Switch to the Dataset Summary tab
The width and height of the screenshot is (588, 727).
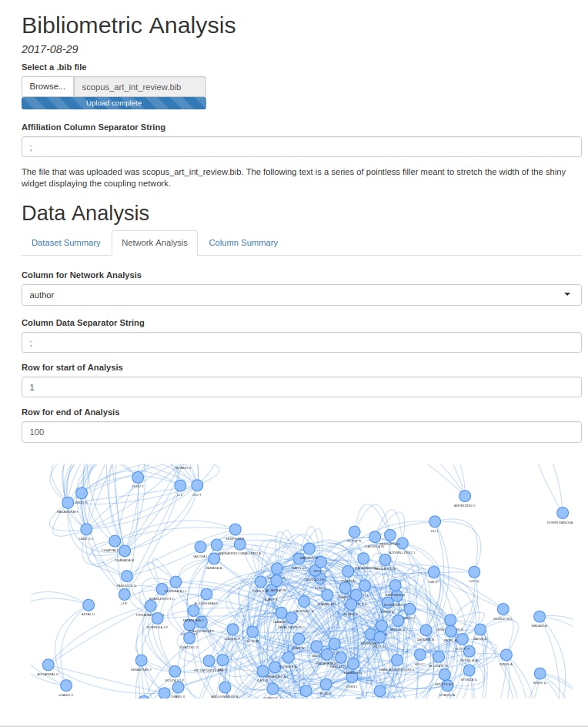(66, 243)
